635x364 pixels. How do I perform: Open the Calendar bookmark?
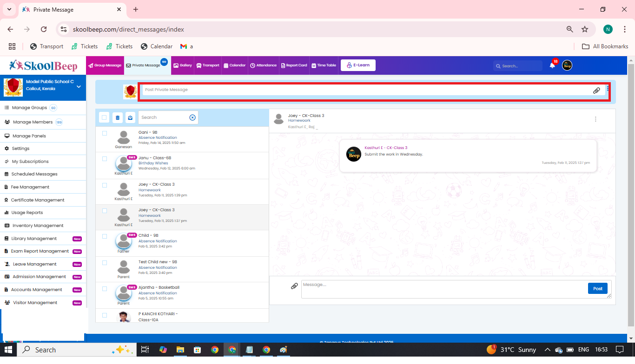pos(157,46)
